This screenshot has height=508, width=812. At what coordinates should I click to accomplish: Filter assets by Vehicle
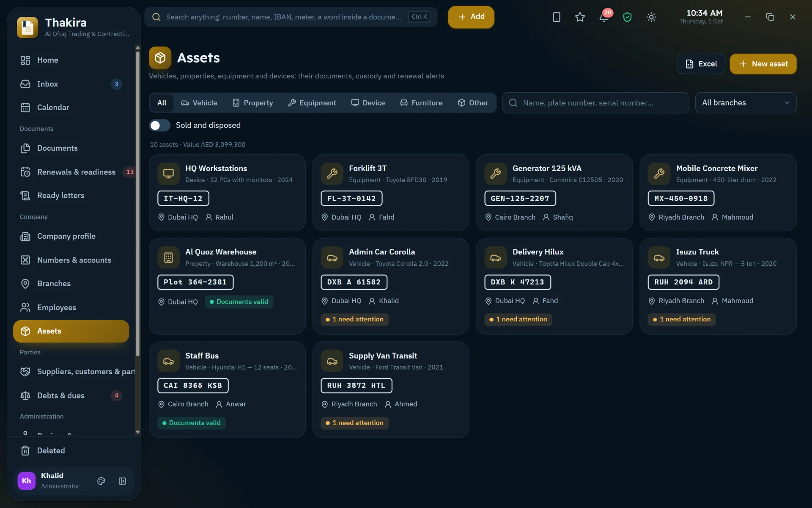[x=199, y=103]
